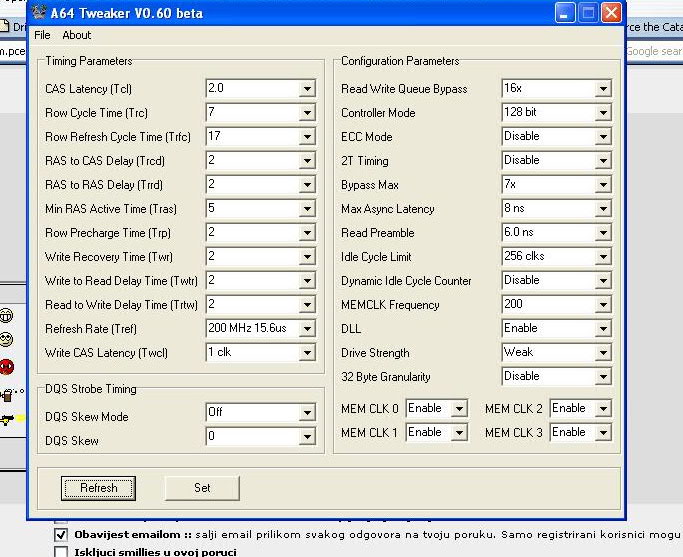Minimize the A64 Tweaker window
Image resolution: width=683 pixels, height=557 pixels.
pos(566,13)
